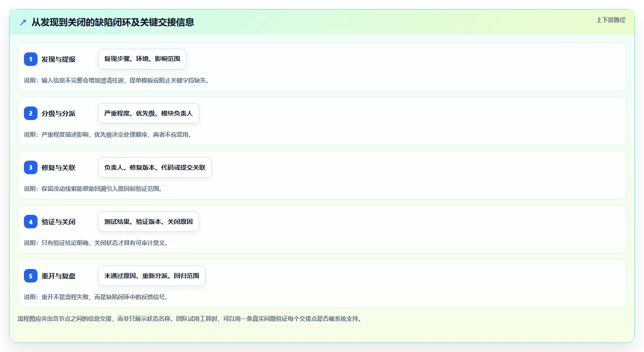
Task: Select the 分级与分派 step title
Action: tap(58, 113)
